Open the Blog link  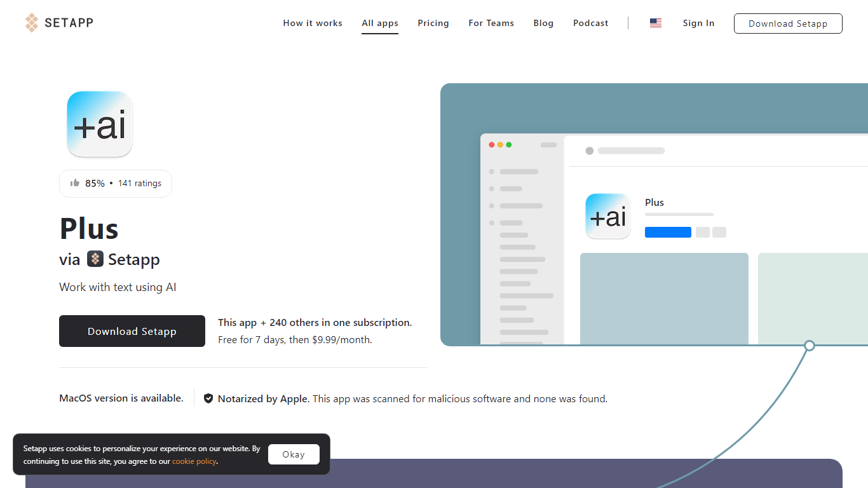pyautogui.click(x=543, y=23)
